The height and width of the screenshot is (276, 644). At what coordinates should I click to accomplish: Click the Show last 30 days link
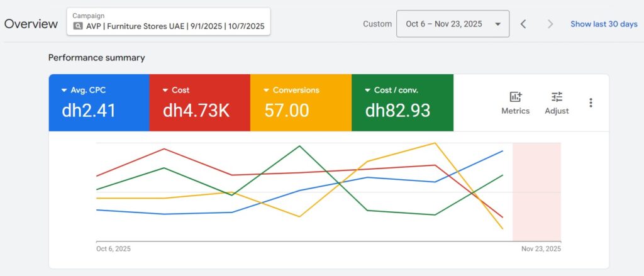click(604, 24)
